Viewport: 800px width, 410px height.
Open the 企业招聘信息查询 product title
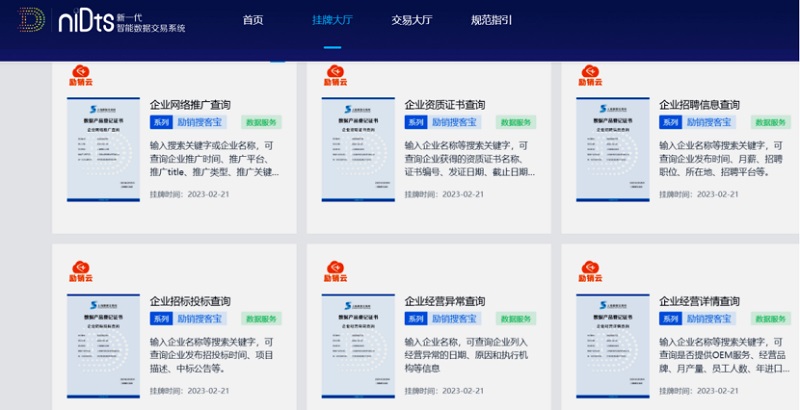pos(700,104)
